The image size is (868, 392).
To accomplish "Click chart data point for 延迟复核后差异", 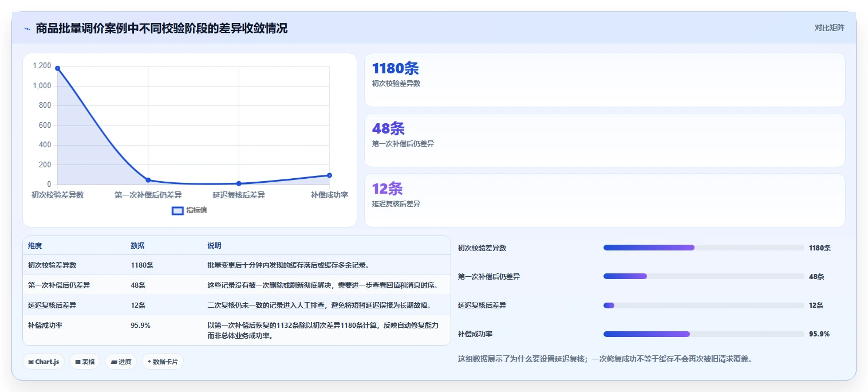I will pos(239,183).
